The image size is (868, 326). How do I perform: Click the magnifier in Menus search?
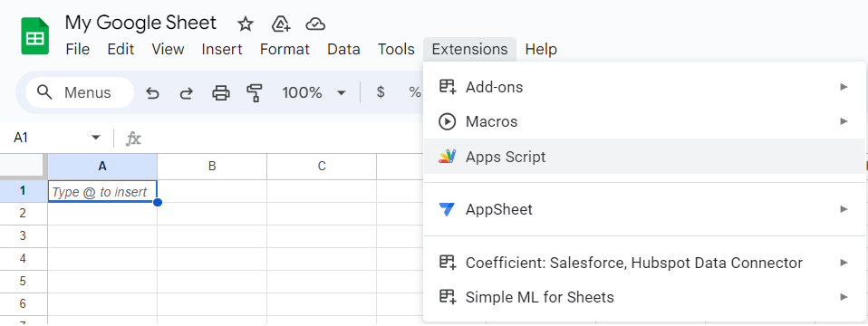tap(44, 92)
